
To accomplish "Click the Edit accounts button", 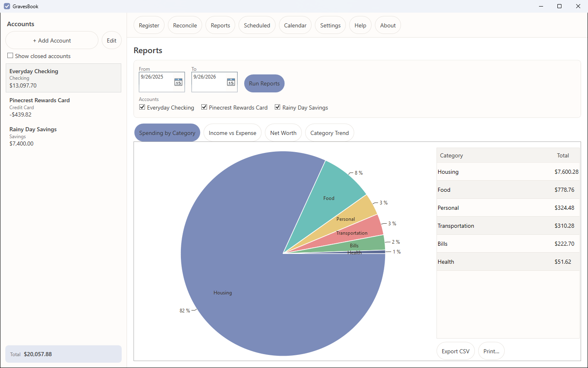I will tap(111, 40).
